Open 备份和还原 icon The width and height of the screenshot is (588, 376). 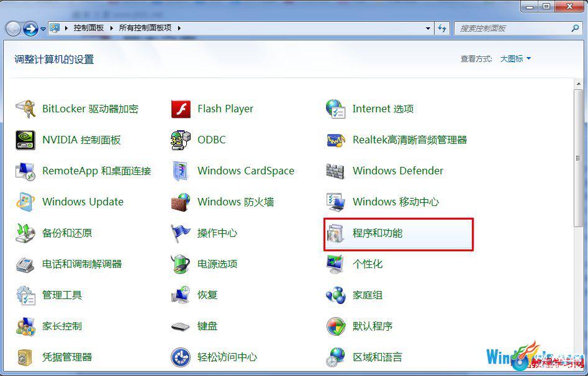25,233
